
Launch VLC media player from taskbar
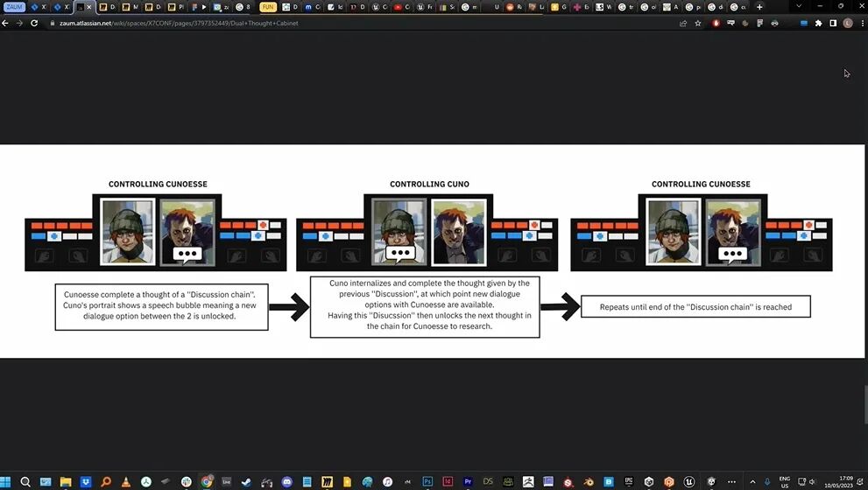point(126,482)
